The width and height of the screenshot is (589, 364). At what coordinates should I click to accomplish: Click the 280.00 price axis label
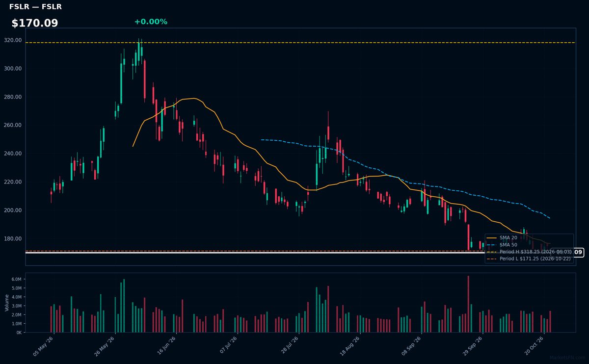coord(13,97)
